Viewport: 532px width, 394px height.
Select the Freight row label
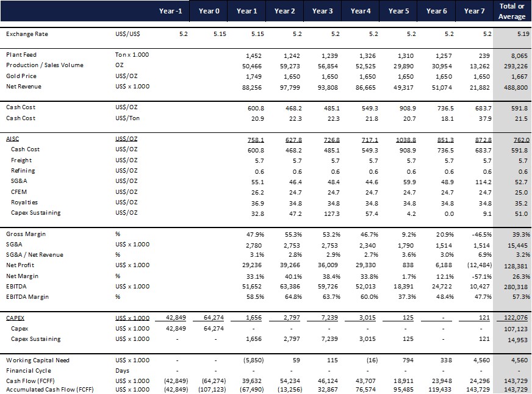pos(21,160)
